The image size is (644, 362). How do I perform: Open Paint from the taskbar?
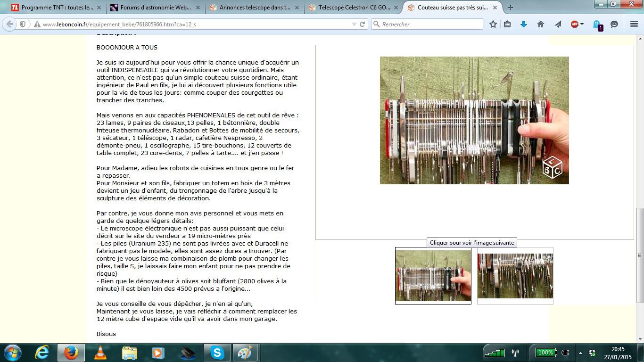click(245, 353)
